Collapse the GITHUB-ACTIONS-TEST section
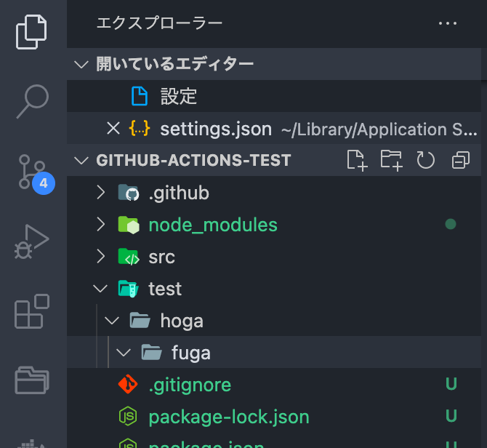 [81, 160]
